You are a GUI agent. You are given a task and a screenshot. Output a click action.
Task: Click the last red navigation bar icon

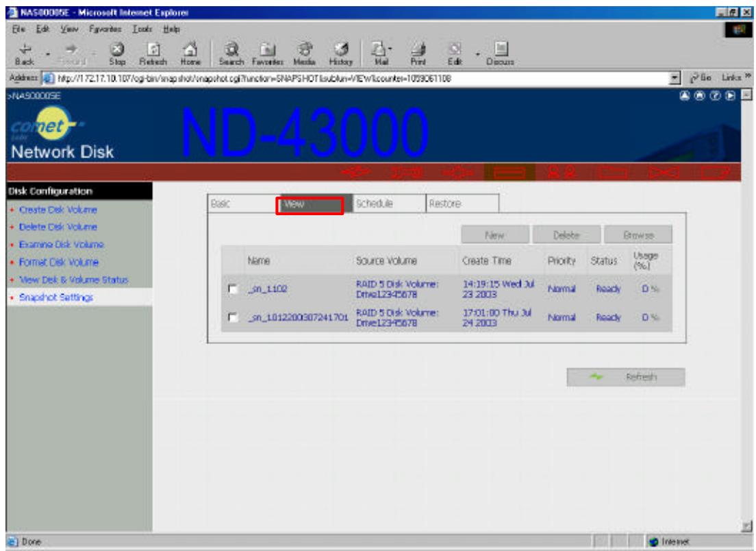click(x=716, y=172)
